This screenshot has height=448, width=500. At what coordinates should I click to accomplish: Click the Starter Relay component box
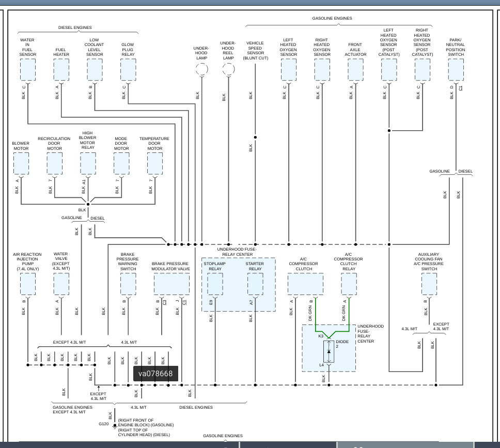click(255, 284)
